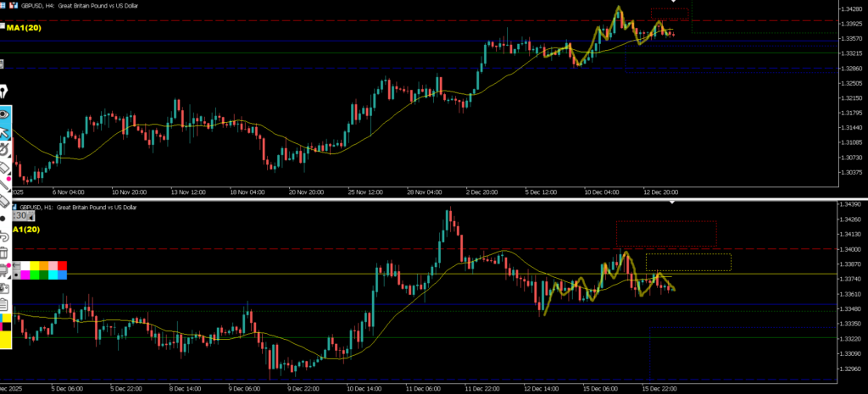Click the 5 Dec 06:00 time label
868x394 pixels.
click(x=68, y=388)
